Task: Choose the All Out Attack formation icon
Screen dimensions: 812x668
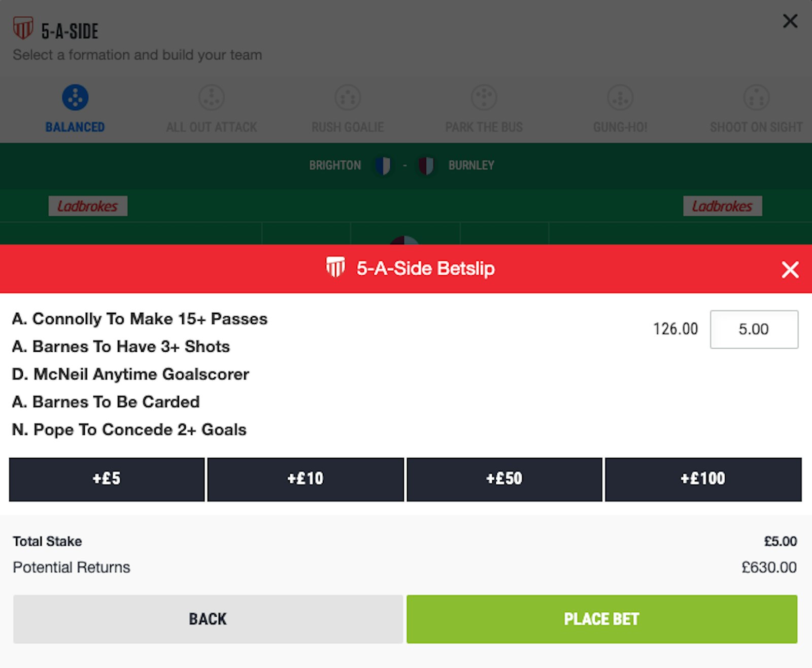Action: tap(211, 97)
